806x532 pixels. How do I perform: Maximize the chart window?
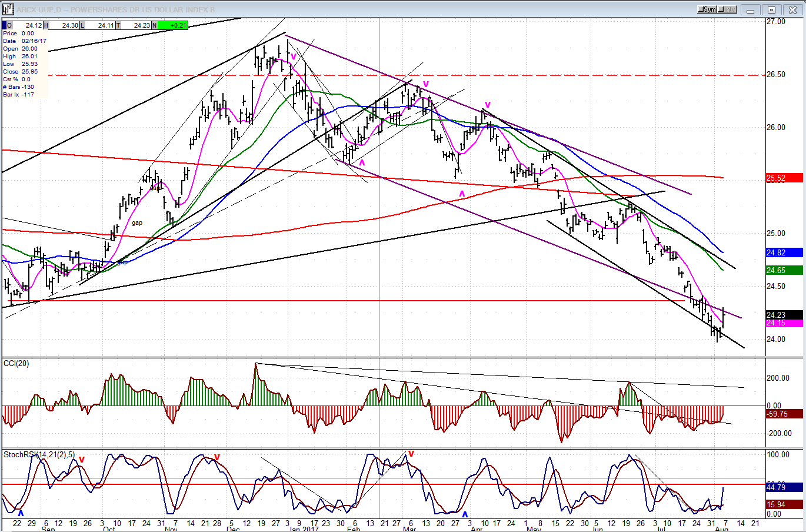click(772, 10)
